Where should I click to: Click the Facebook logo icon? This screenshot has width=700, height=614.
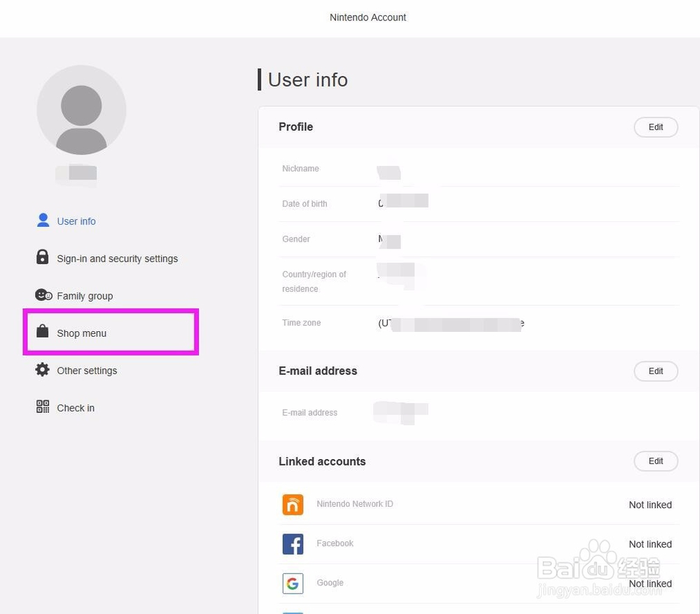click(293, 544)
